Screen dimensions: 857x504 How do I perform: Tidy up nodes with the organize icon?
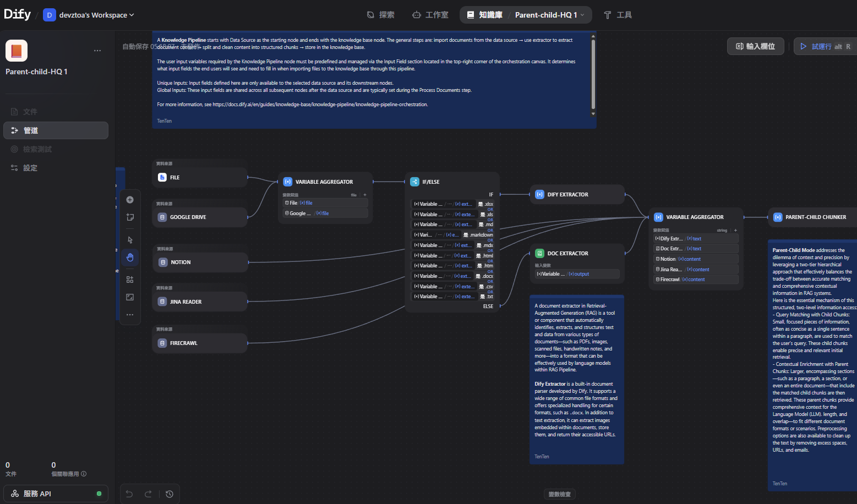[x=130, y=280]
